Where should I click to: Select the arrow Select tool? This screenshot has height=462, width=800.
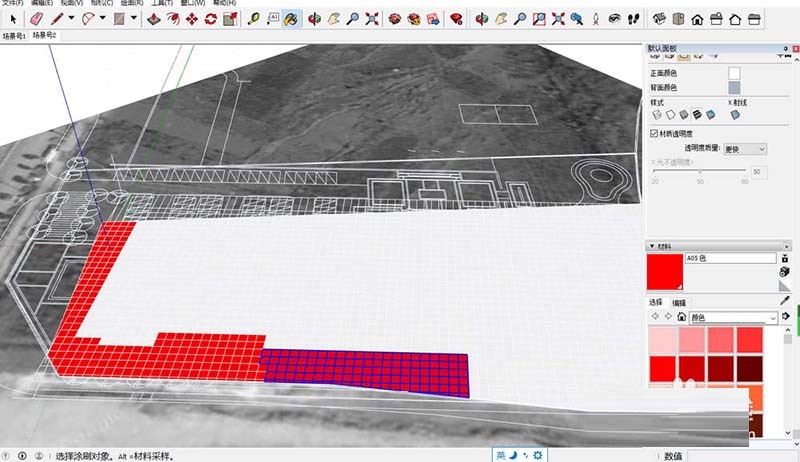(x=13, y=19)
